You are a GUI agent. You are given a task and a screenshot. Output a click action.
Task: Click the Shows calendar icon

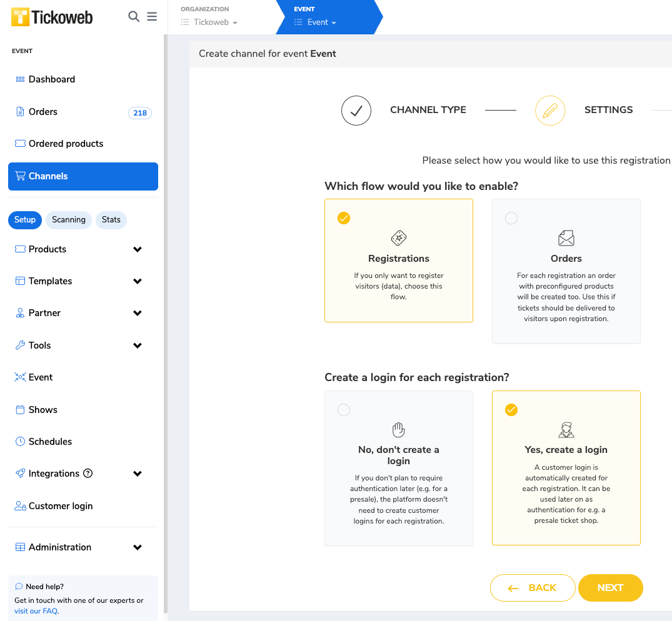click(x=20, y=410)
